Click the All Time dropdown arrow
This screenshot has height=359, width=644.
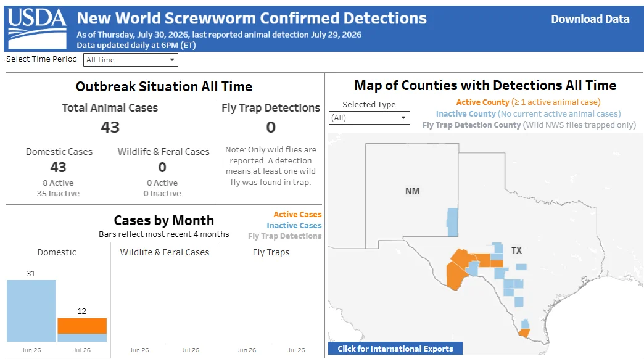coord(172,60)
